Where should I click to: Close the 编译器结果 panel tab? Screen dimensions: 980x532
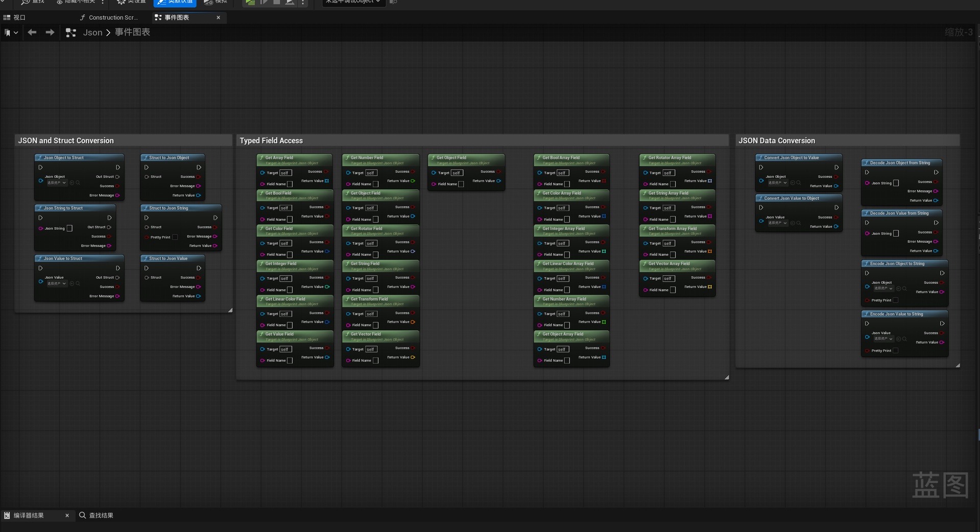click(x=67, y=516)
